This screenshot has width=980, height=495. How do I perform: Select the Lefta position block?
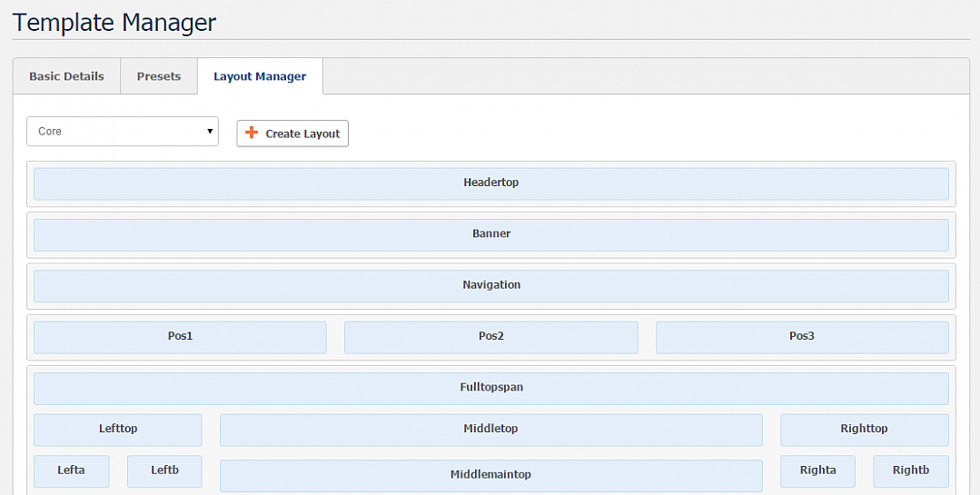pyautogui.click(x=71, y=471)
